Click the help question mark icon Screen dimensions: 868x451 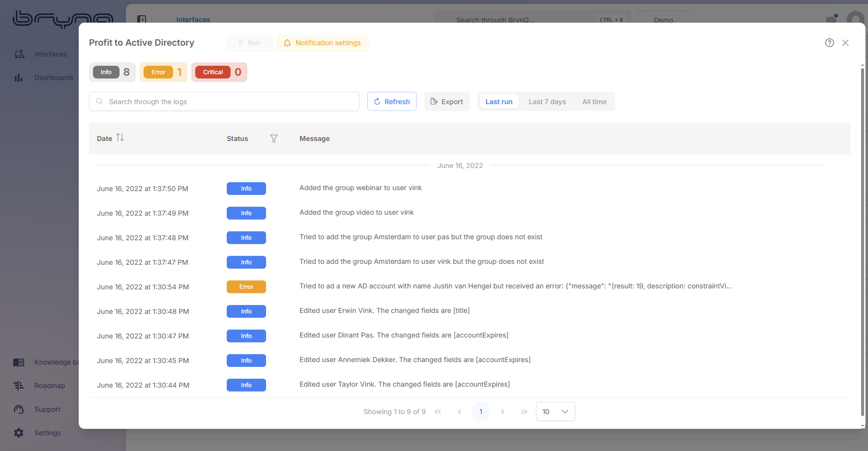(x=829, y=43)
